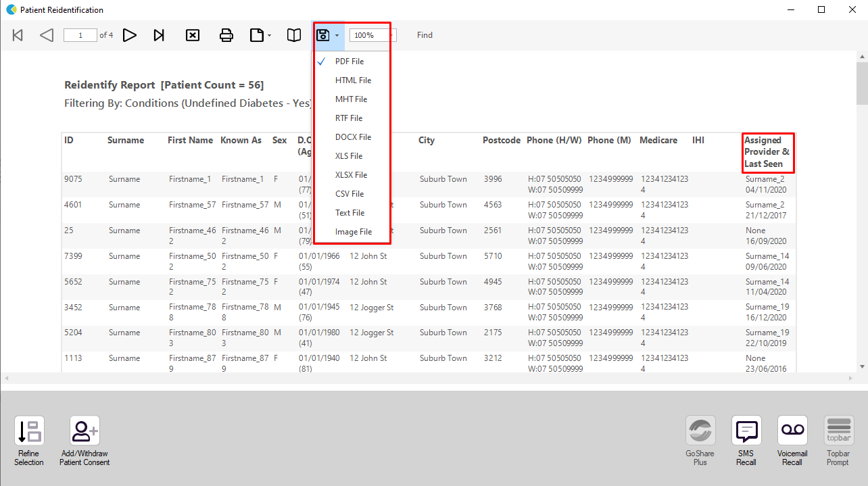This screenshot has width=868, height=486.
Task: Start a Voicemail Recall
Action: click(x=792, y=441)
